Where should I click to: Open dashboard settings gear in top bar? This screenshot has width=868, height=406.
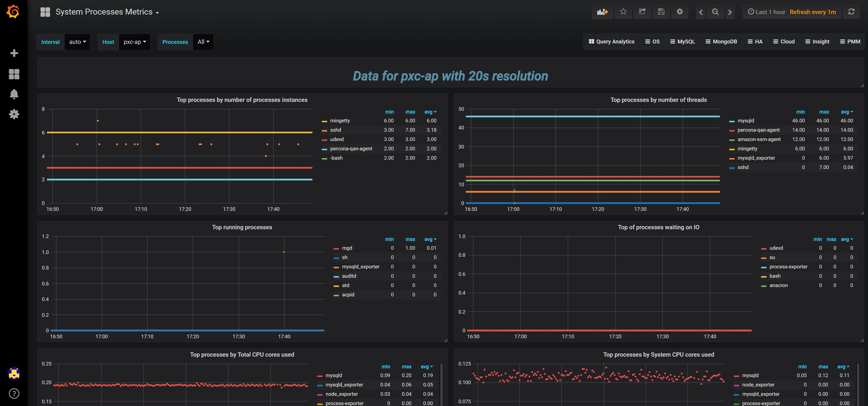pyautogui.click(x=680, y=12)
